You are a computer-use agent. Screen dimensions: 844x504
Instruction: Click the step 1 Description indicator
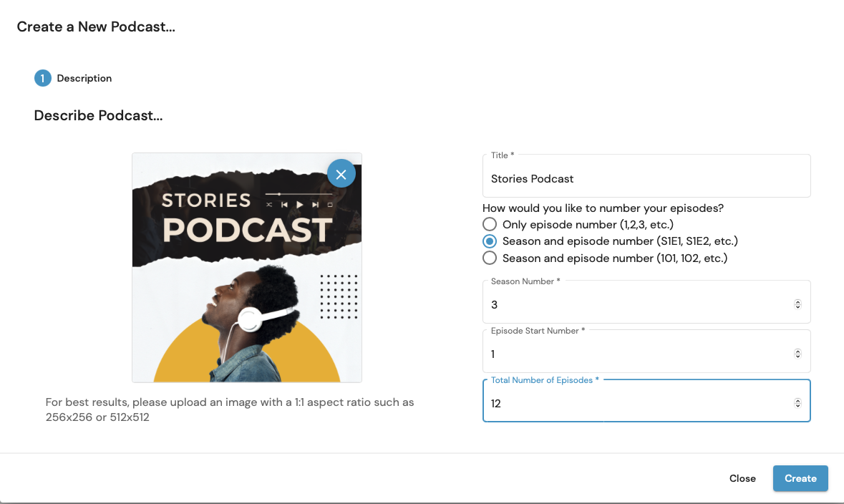click(x=43, y=78)
